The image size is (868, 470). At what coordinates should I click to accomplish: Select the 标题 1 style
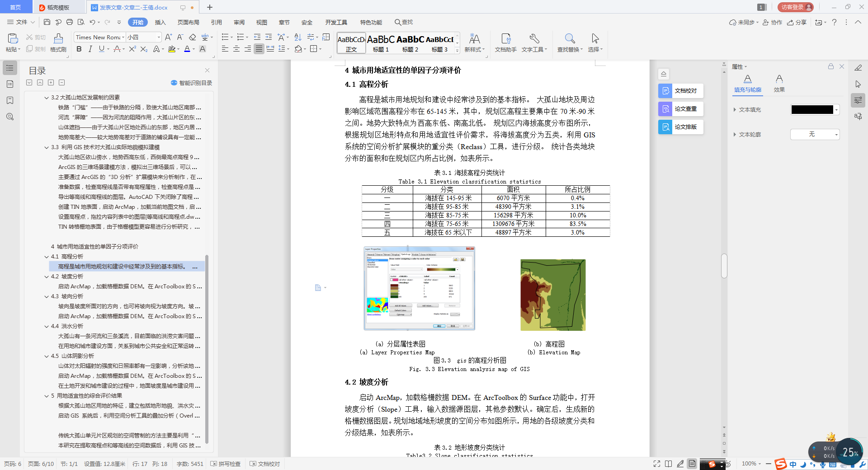tap(381, 43)
